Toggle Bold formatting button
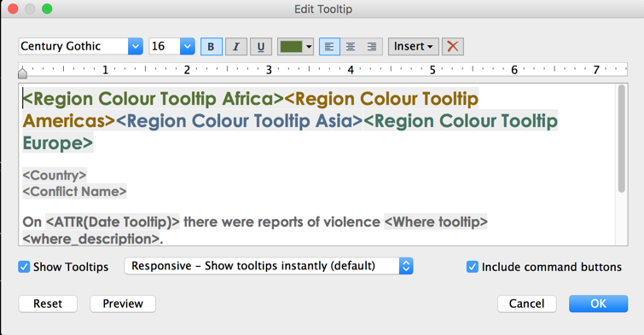644x335 pixels. click(x=211, y=46)
